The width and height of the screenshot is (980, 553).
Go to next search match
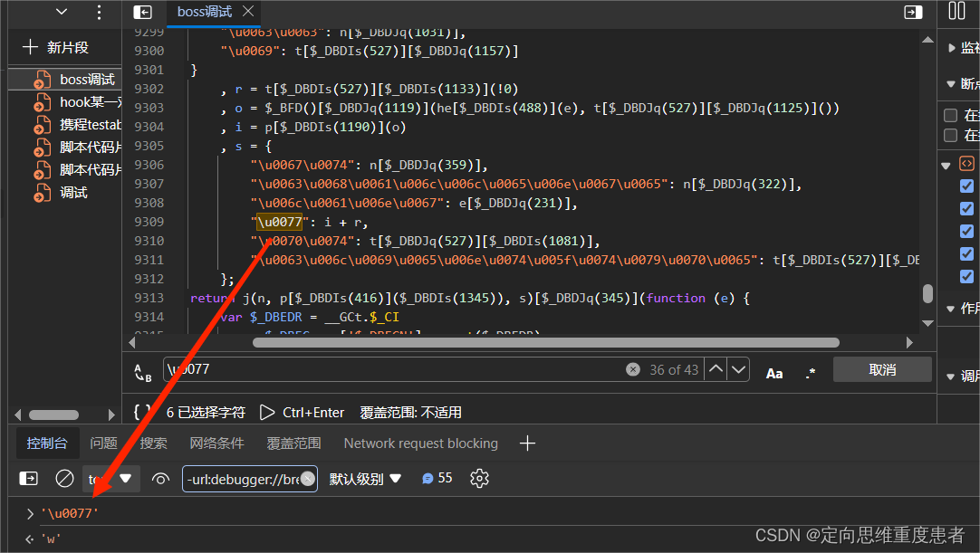[738, 369]
